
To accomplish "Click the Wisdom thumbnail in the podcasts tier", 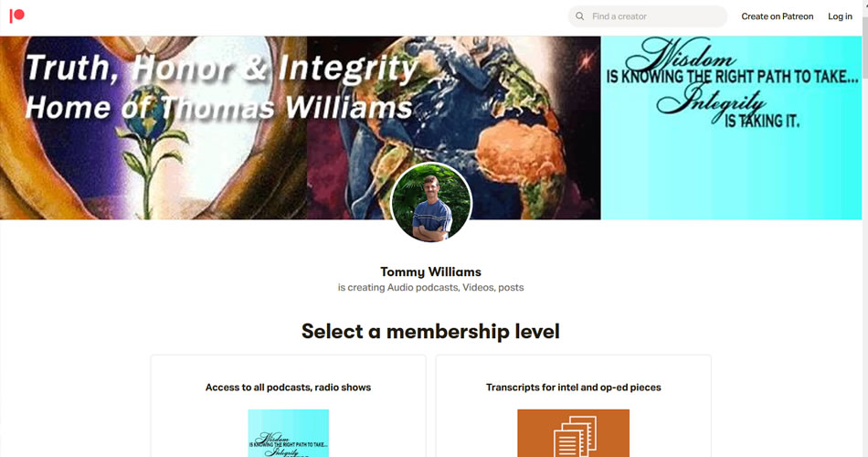I will (x=288, y=433).
